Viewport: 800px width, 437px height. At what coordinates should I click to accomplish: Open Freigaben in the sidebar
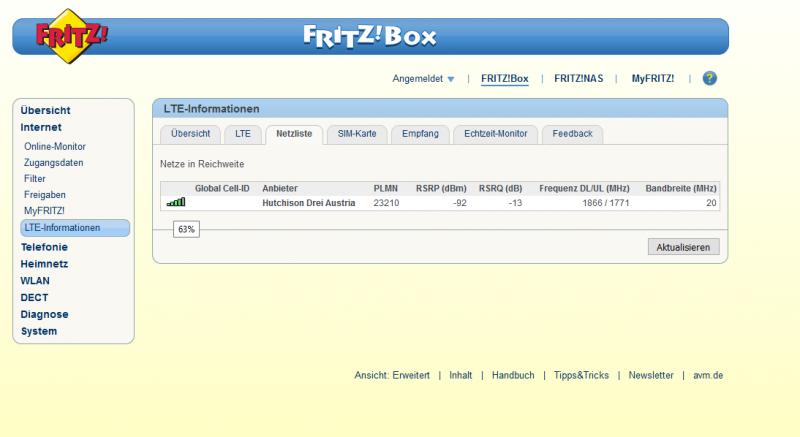point(45,195)
